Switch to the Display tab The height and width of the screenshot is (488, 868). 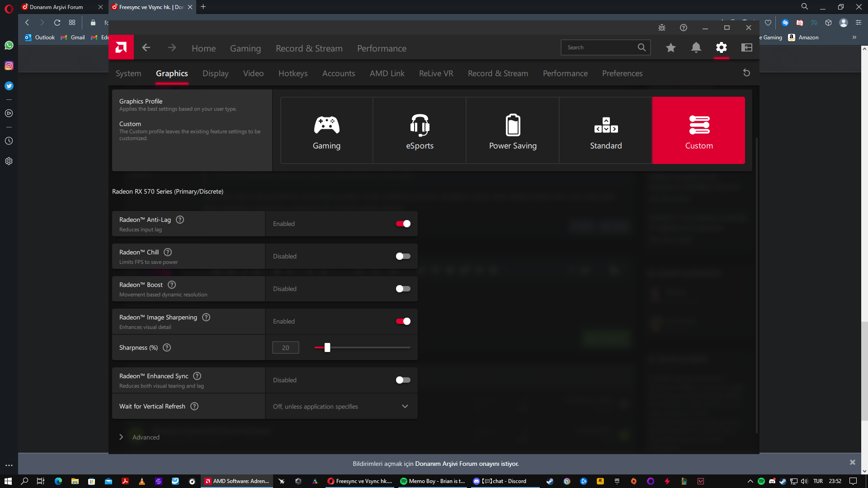(x=215, y=73)
